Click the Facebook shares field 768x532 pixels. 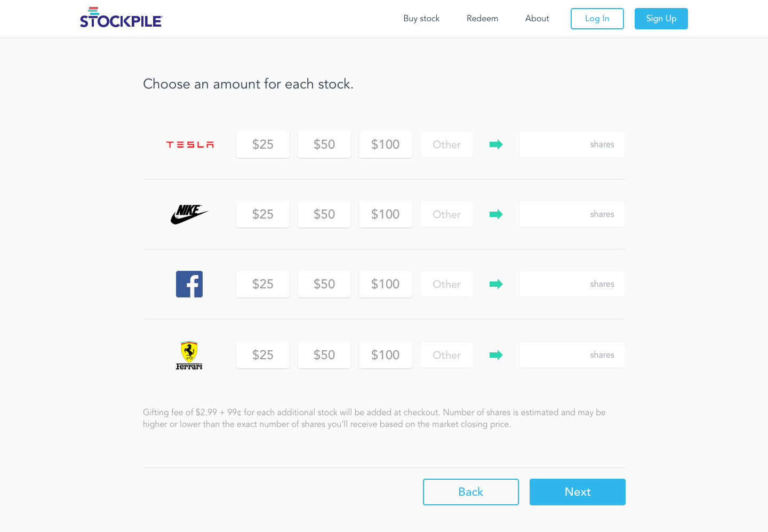coord(572,284)
